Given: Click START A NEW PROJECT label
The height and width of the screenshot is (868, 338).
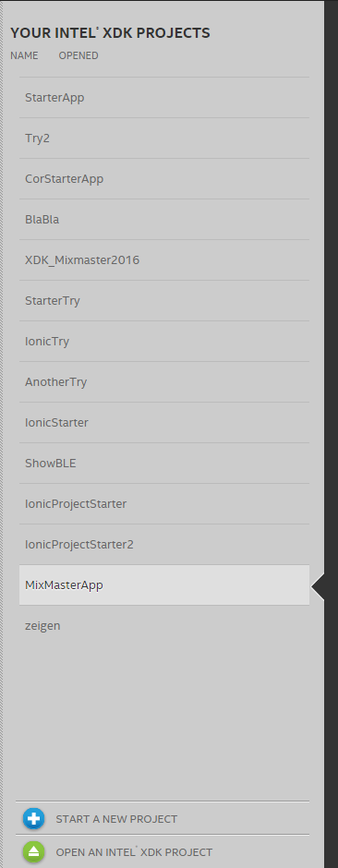Looking at the screenshot, I should tap(116, 819).
